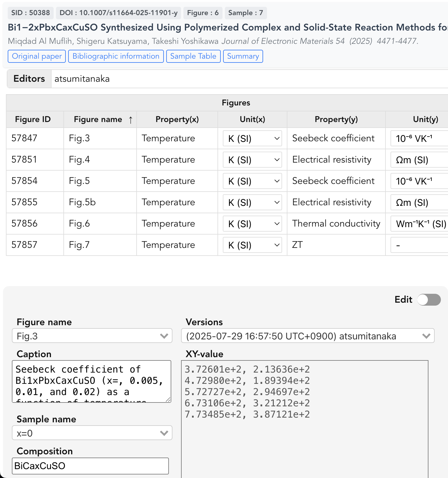This screenshot has width=448, height=478.
Task: Click the SID : 50388 badge
Action: (30, 13)
